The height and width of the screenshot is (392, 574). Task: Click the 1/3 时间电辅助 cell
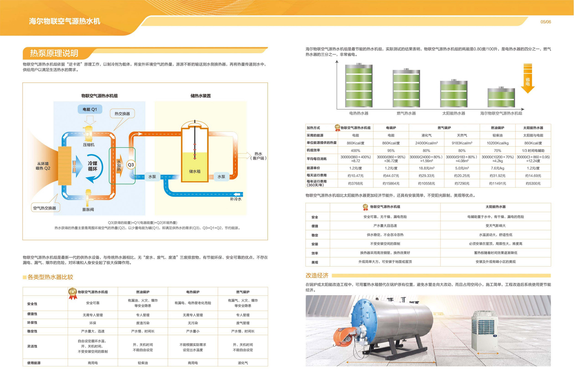pos(533,150)
